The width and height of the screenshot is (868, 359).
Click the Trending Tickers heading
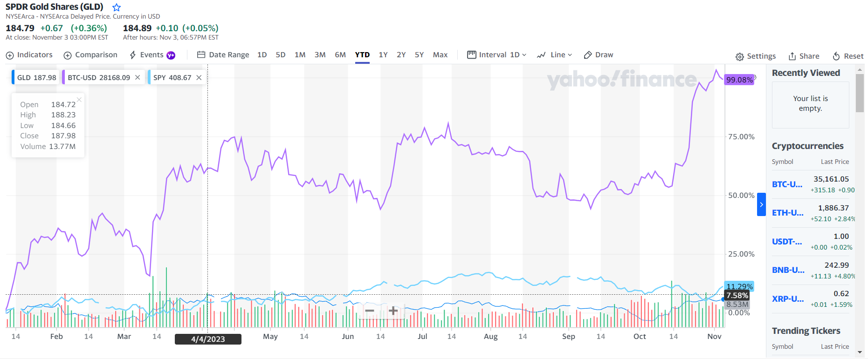click(x=806, y=331)
